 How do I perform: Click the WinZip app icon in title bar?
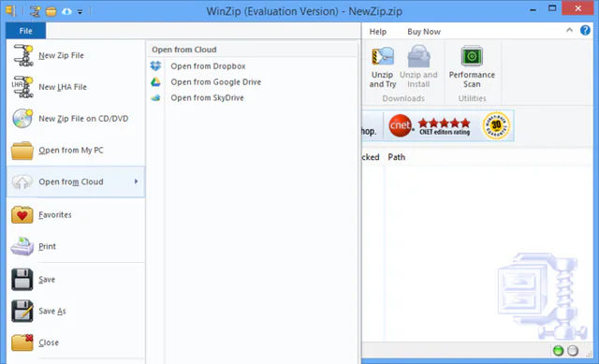pos(10,10)
